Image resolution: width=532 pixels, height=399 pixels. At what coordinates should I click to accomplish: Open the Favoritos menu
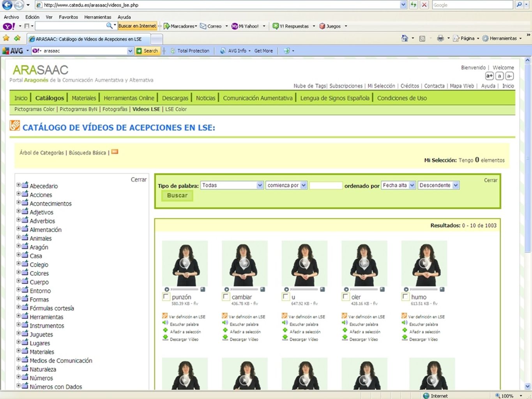coord(69,17)
